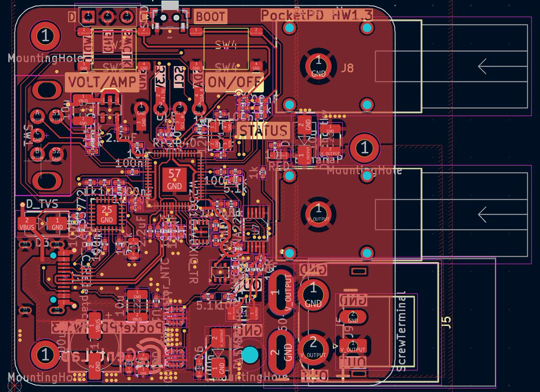Click the PocketPD HW1.3 title text
540x392 pixels.
tap(317, 15)
